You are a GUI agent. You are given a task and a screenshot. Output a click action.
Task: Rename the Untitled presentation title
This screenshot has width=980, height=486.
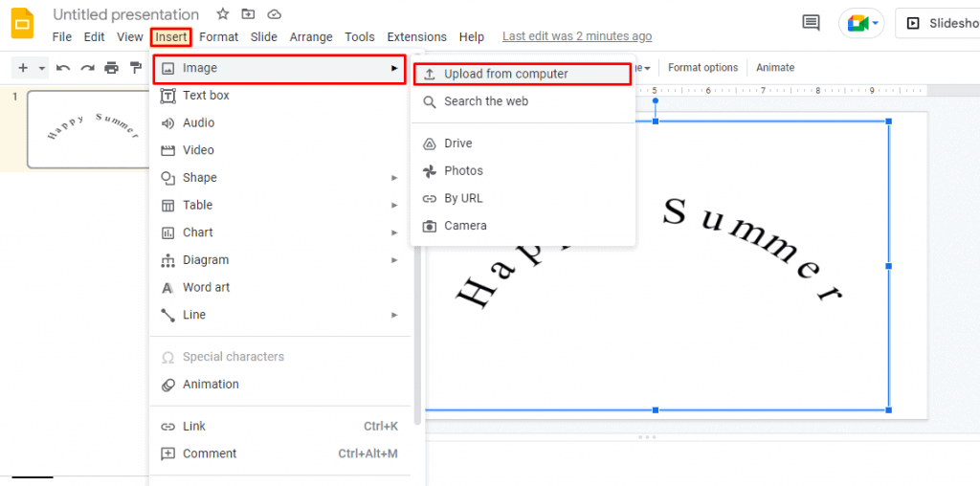126,14
